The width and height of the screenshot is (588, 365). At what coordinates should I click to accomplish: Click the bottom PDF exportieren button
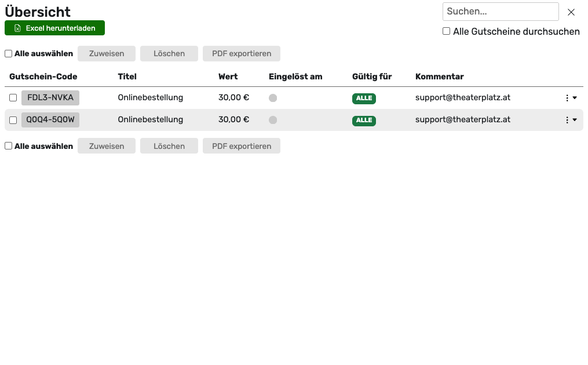[x=242, y=146]
